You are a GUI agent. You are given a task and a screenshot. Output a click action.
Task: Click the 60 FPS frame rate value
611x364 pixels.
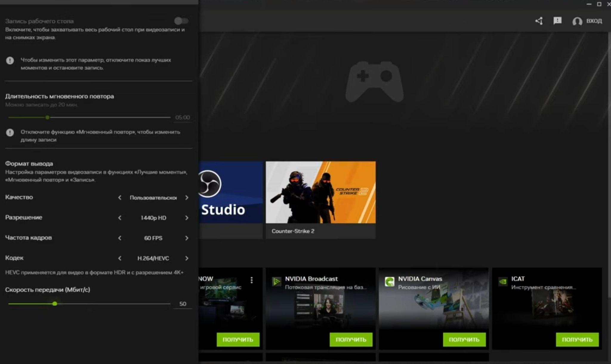tap(153, 238)
